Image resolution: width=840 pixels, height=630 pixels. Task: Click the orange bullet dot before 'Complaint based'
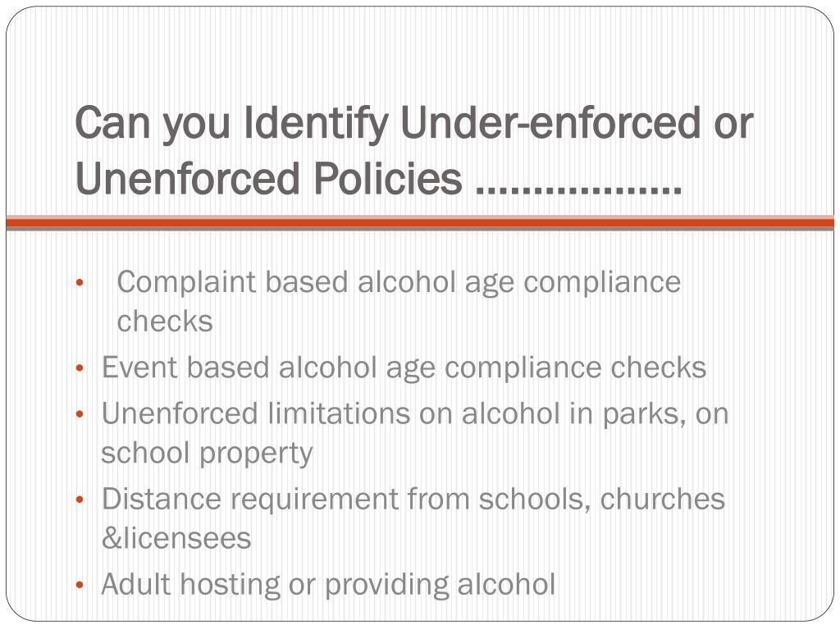(80, 283)
